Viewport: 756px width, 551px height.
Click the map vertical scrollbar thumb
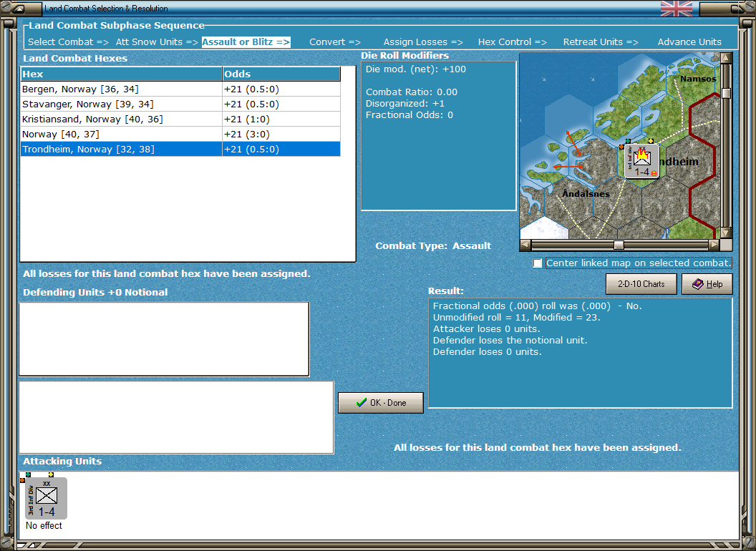click(726, 93)
